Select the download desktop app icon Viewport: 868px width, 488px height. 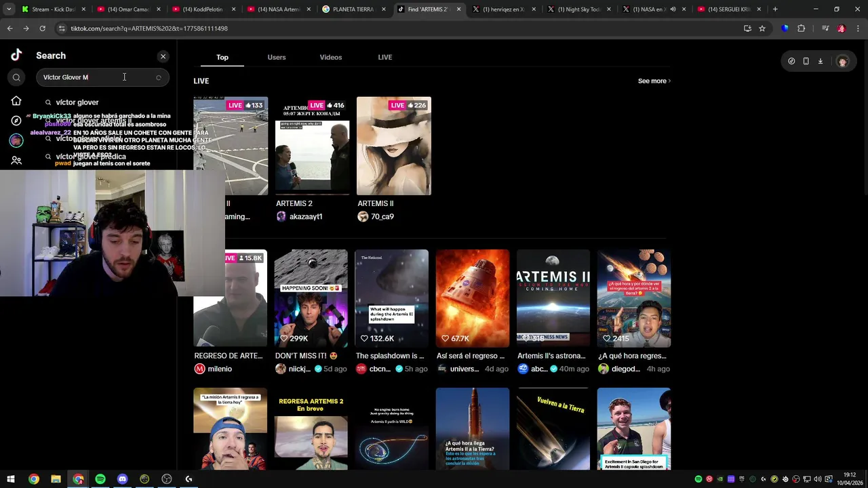tap(820, 61)
